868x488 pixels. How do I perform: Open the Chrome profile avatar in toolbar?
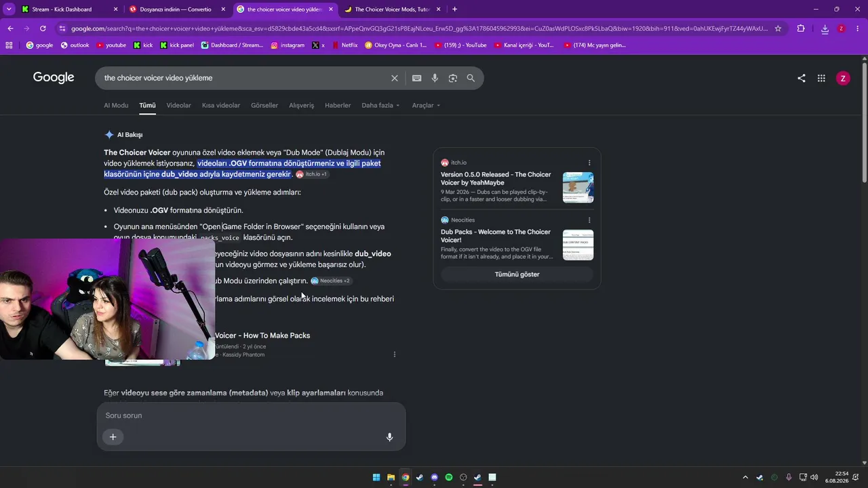pos(842,28)
